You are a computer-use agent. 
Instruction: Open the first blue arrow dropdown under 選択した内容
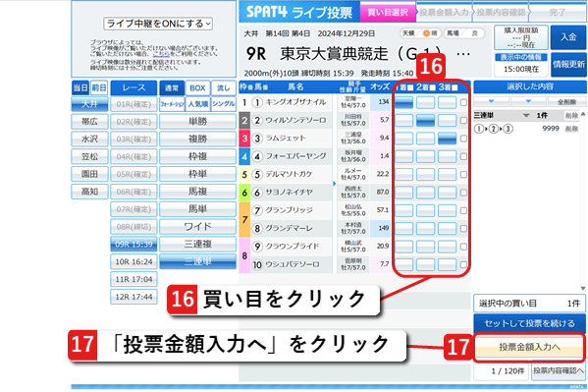[x=491, y=101]
